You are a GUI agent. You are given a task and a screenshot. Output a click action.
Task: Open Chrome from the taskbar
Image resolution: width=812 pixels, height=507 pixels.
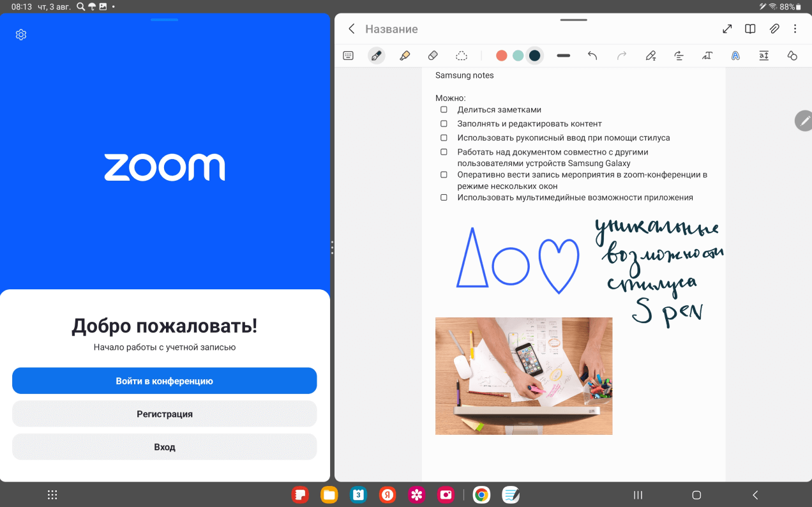click(x=481, y=495)
